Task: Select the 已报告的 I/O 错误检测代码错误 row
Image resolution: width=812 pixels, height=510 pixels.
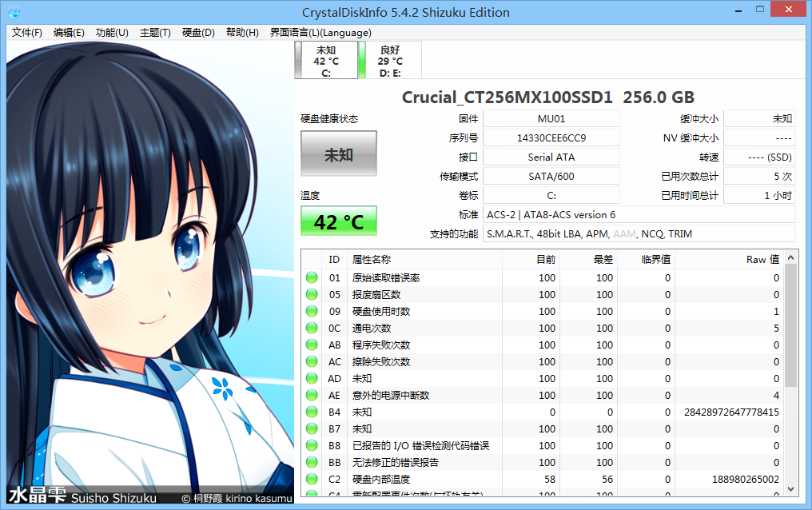Action: point(543,445)
